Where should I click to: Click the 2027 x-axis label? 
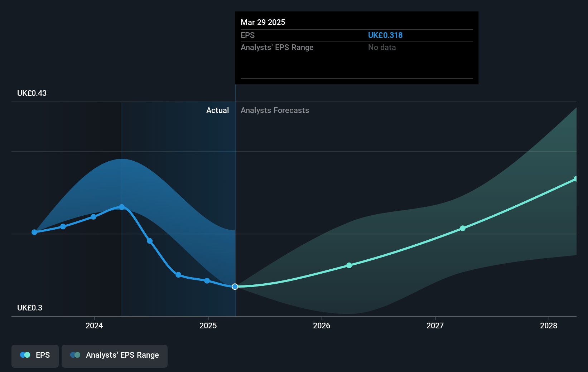pyautogui.click(x=435, y=325)
